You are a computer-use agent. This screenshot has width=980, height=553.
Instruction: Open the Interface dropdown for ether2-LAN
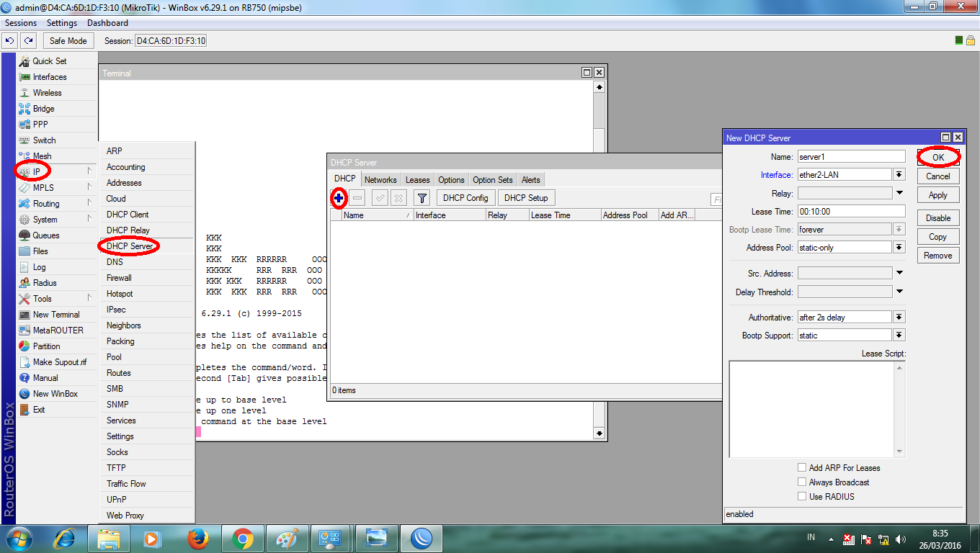tap(899, 175)
